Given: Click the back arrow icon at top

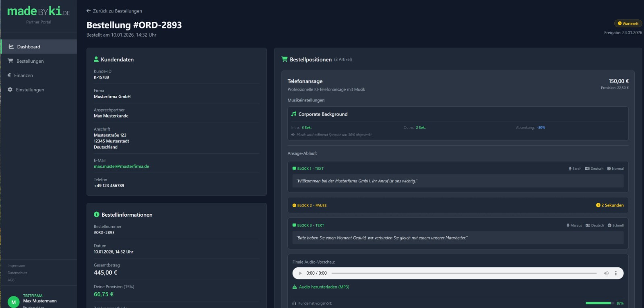Looking at the screenshot, I should (x=89, y=11).
